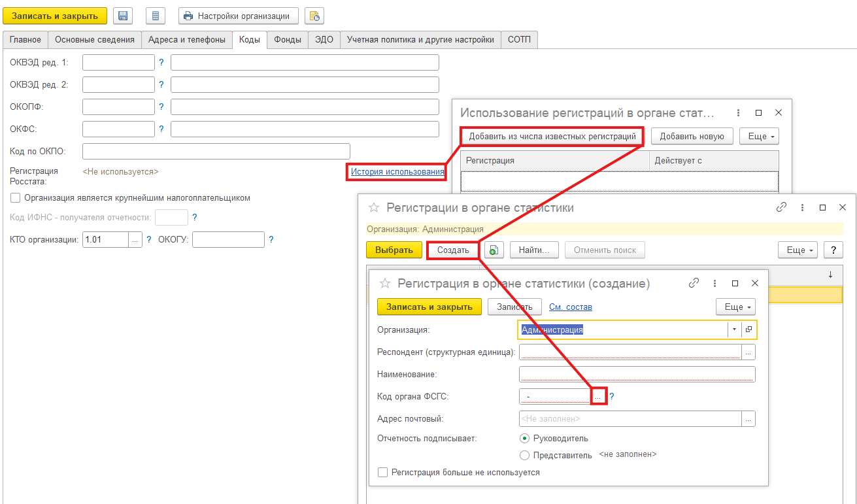857x504 pixels.
Task: Switch to the Главное tab
Action: click(25, 39)
